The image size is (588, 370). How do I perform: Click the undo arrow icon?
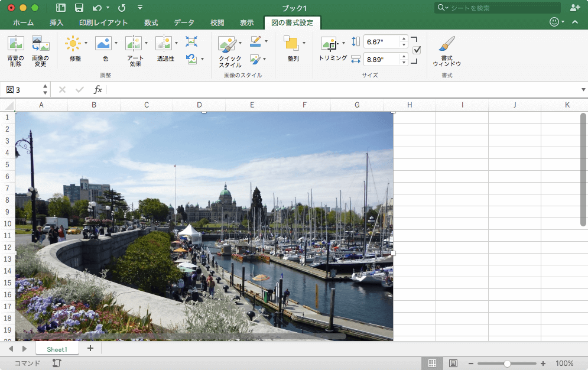[x=97, y=8]
